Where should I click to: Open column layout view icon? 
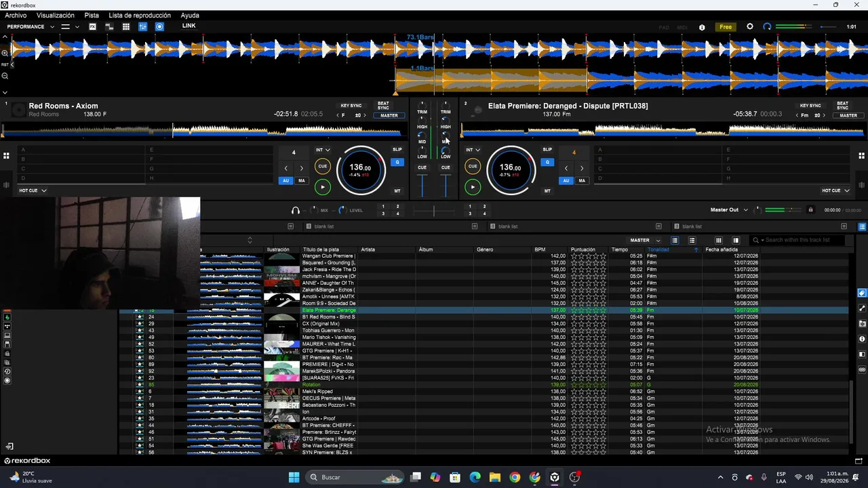pos(719,240)
